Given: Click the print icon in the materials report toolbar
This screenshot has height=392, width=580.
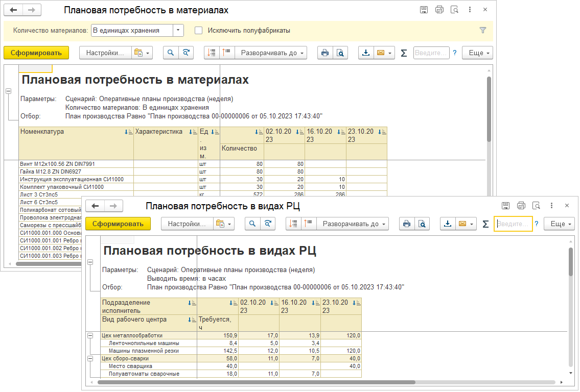Looking at the screenshot, I should point(324,53).
